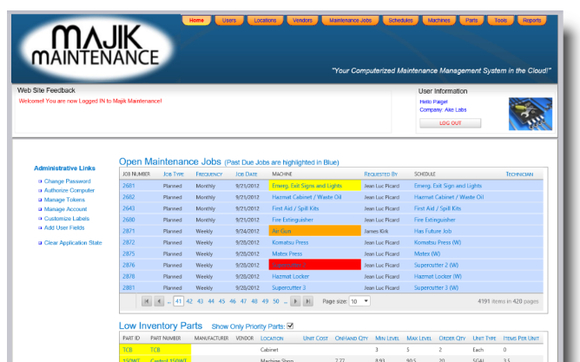
Task: Open the Home tab
Action: tap(196, 20)
